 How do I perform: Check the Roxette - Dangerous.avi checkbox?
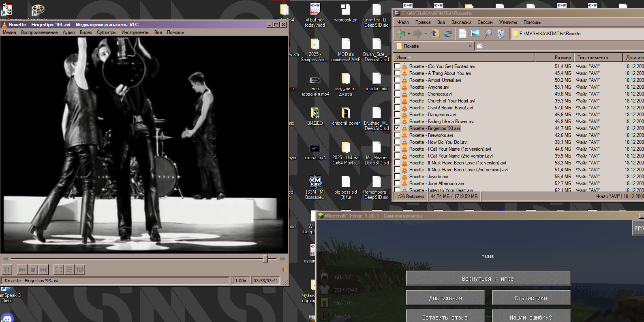[397, 114]
